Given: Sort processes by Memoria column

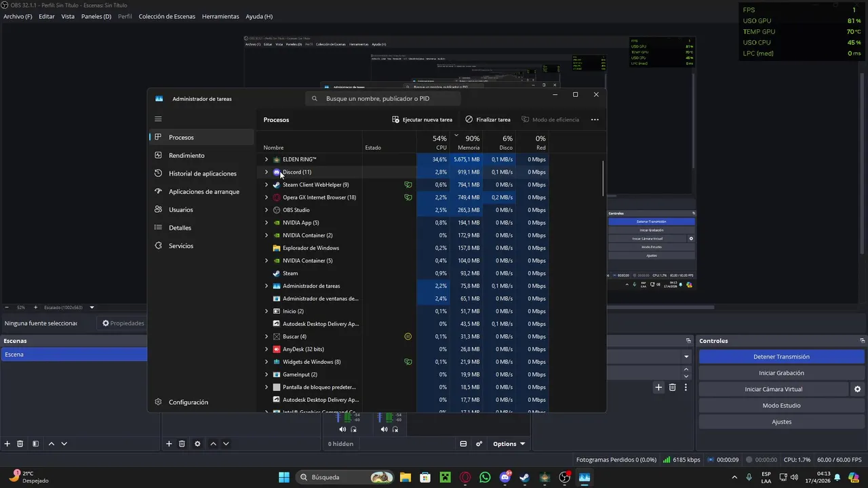Looking at the screenshot, I should (x=467, y=142).
